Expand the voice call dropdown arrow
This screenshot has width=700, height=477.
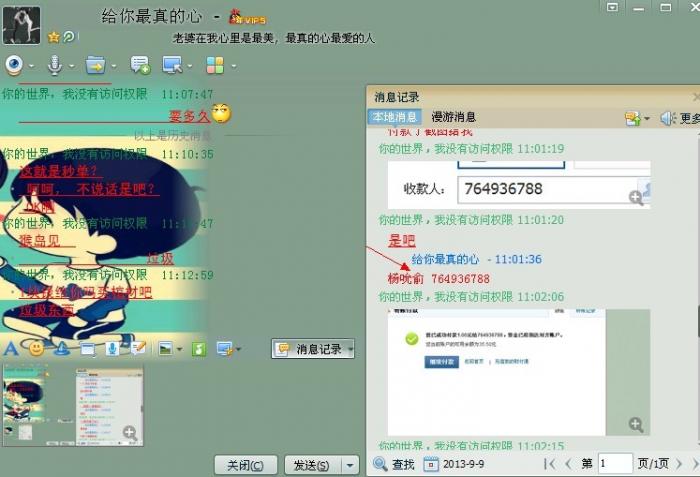[71, 66]
